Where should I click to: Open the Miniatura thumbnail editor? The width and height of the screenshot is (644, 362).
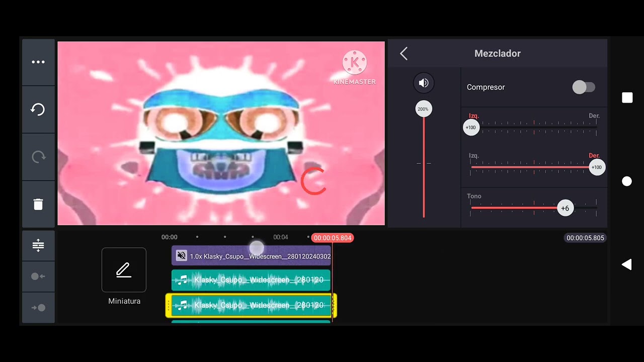(x=124, y=270)
